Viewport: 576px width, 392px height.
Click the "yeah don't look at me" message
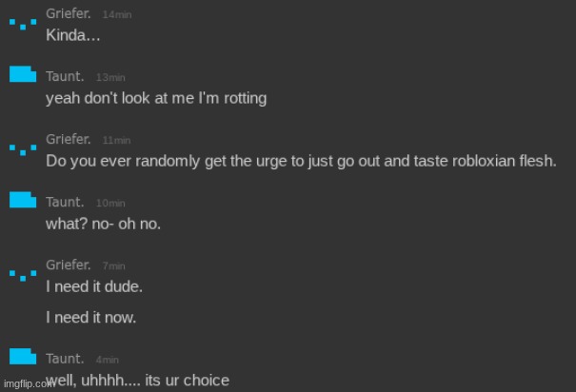pos(156,98)
